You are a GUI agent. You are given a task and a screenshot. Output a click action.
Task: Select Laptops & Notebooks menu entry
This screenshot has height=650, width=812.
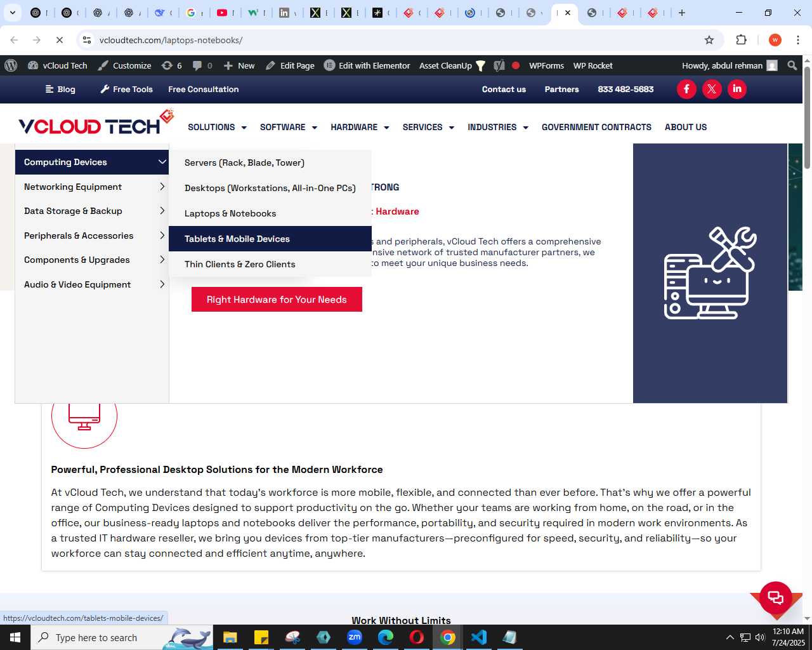pyautogui.click(x=270, y=213)
